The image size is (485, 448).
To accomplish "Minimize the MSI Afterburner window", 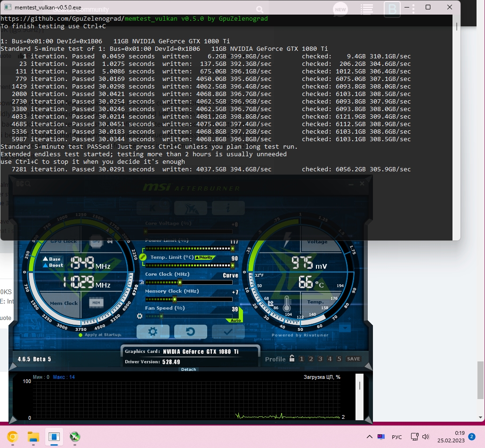I will tap(351, 184).
